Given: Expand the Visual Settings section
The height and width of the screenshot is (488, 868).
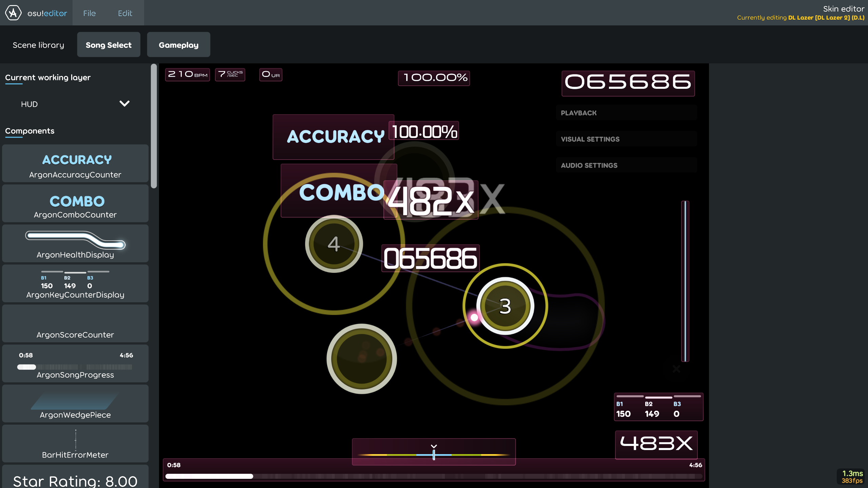Looking at the screenshot, I should 626,139.
